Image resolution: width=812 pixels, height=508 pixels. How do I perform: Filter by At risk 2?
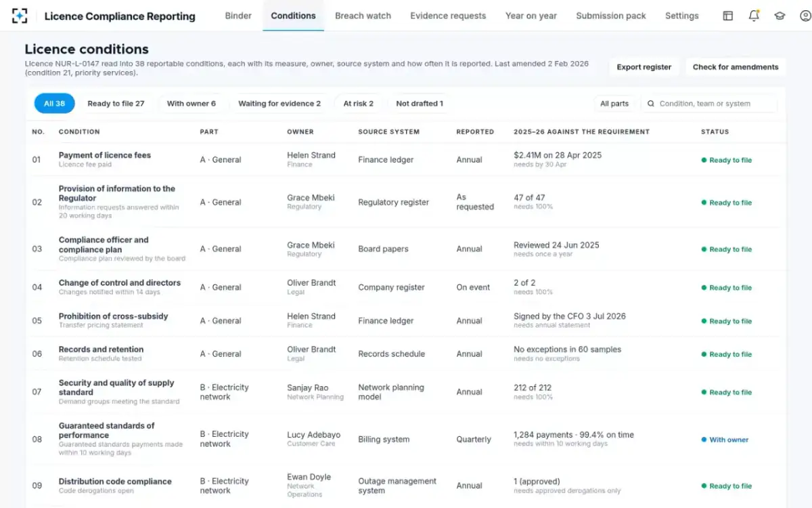pos(358,104)
